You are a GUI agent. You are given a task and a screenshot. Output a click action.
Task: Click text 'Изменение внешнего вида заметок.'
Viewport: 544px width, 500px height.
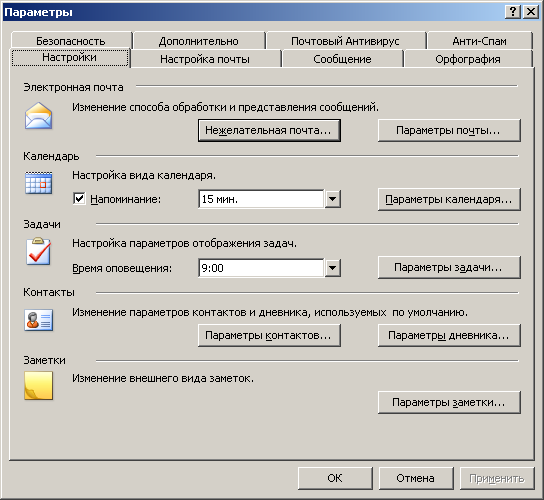[163, 378]
